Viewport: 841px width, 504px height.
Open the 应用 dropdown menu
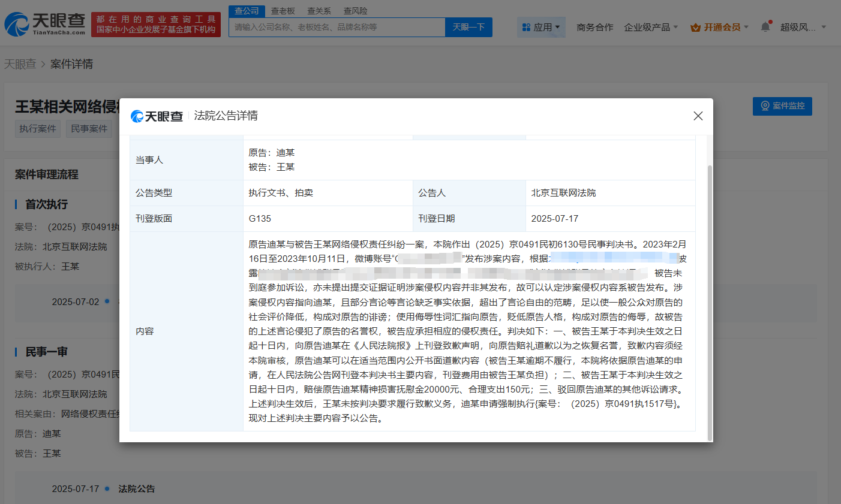coord(541,28)
